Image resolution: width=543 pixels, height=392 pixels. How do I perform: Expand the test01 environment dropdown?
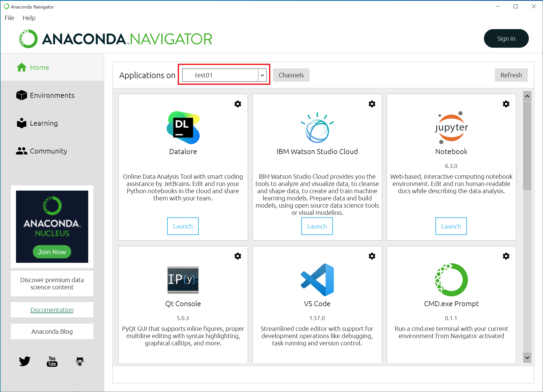(262, 75)
